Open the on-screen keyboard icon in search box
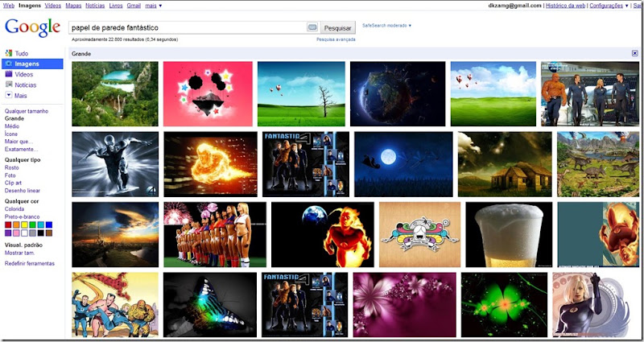644x342 pixels. pyautogui.click(x=312, y=27)
